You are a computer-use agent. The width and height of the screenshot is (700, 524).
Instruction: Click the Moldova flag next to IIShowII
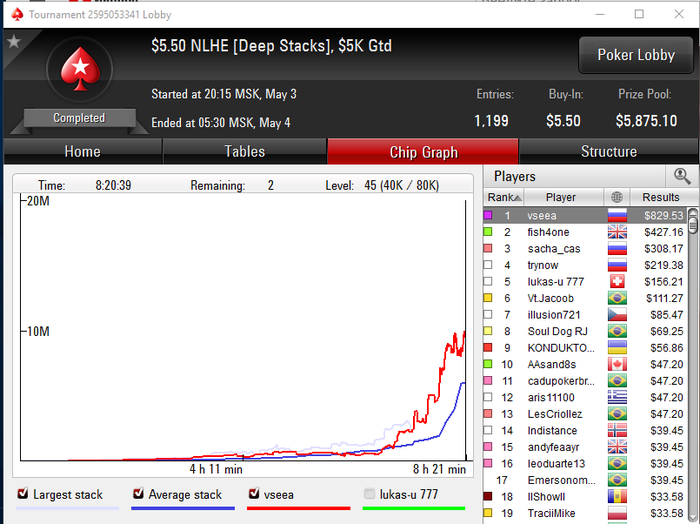(x=617, y=496)
